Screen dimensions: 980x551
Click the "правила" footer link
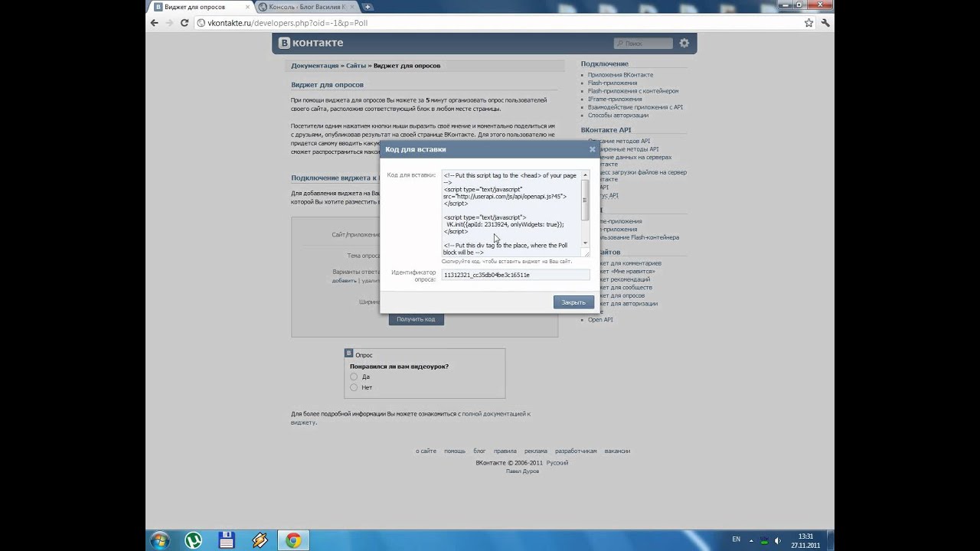(x=505, y=451)
